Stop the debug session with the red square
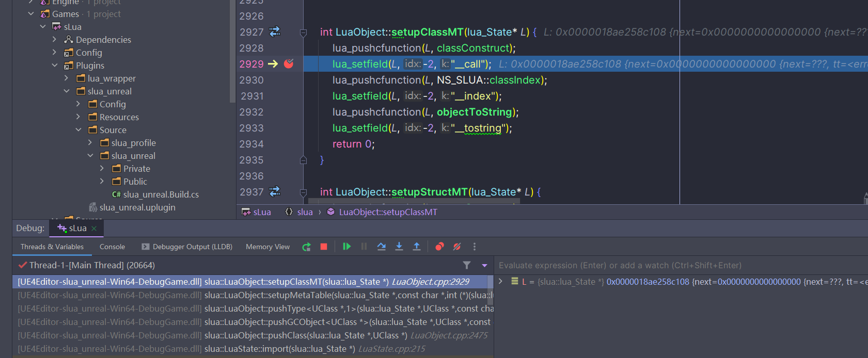 point(324,247)
